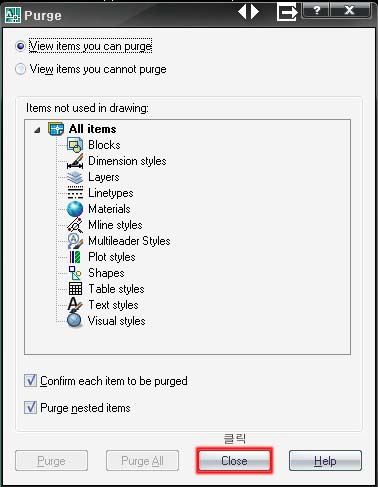Click the Dimension styles icon

(75, 161)
